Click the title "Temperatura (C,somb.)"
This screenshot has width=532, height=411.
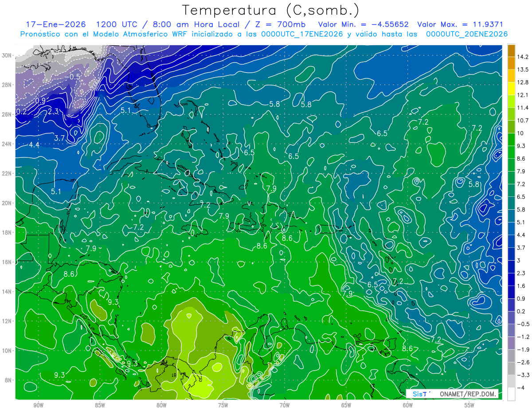click(271, 10)
